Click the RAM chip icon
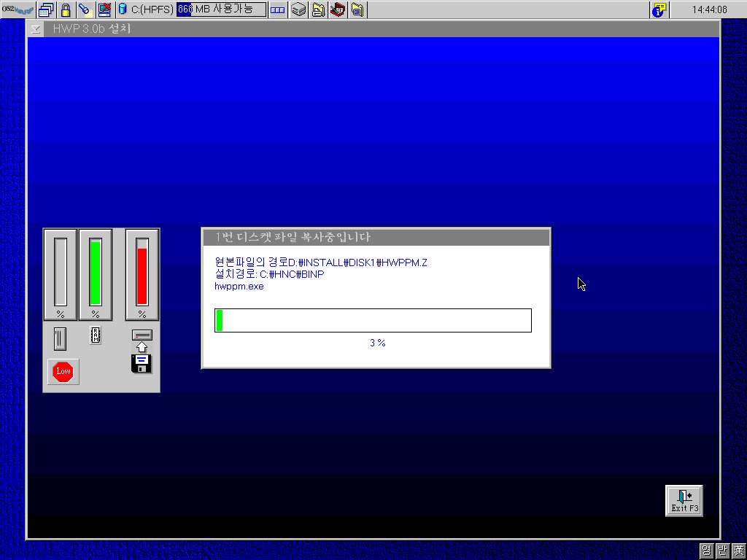 96,335
